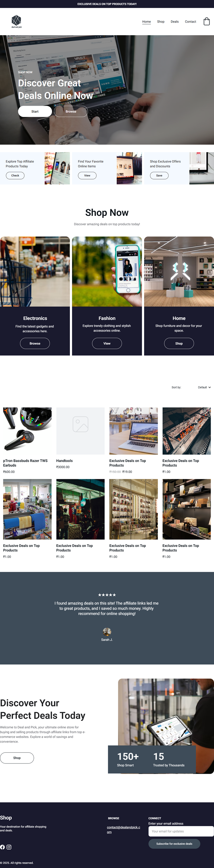Open the Instagram icon in footer

click(x=9, y=847)
